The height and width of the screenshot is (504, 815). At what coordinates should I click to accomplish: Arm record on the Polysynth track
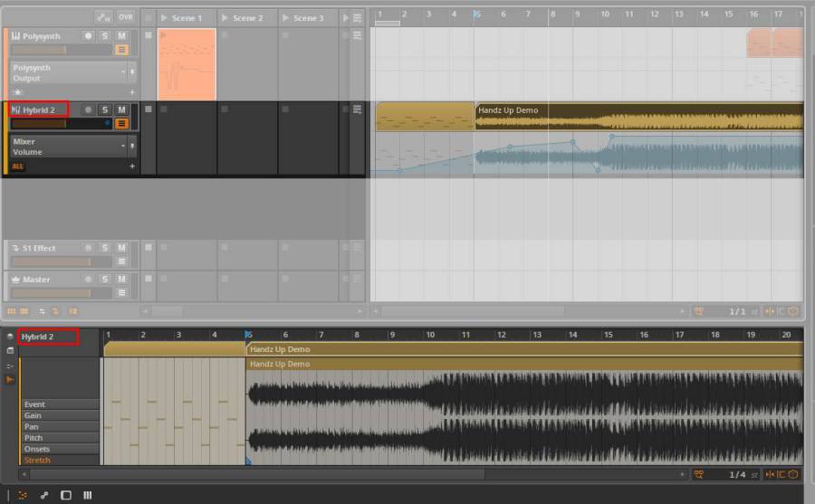[x=88, y=35]
